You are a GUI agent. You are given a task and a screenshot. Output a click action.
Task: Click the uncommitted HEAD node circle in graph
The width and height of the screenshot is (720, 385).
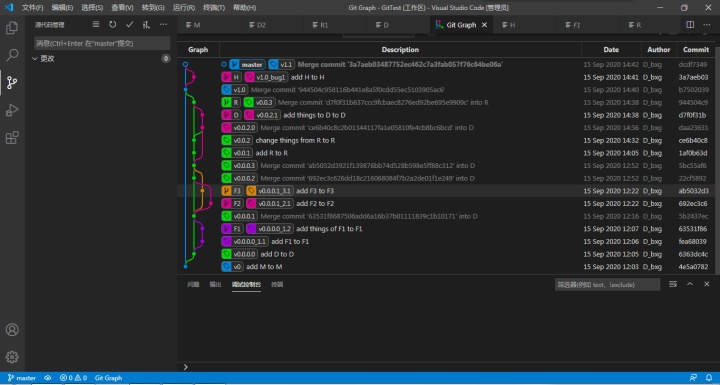(x=186, y=64)
